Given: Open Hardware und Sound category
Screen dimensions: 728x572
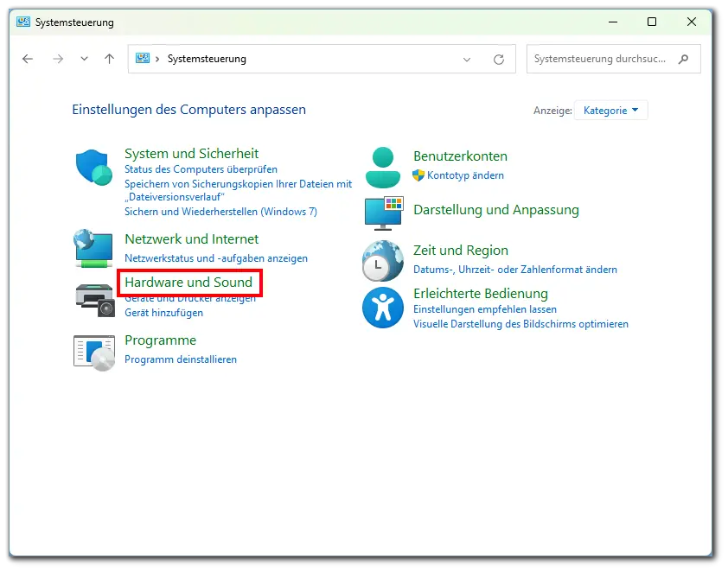Looking at the screenshot, I should coord(188,282).
